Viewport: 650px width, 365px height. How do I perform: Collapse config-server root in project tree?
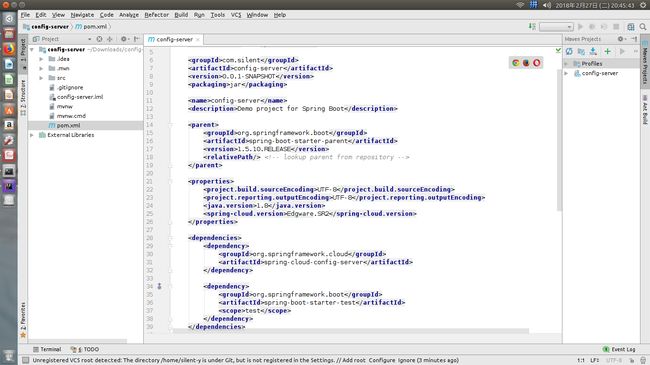point(32,49)
